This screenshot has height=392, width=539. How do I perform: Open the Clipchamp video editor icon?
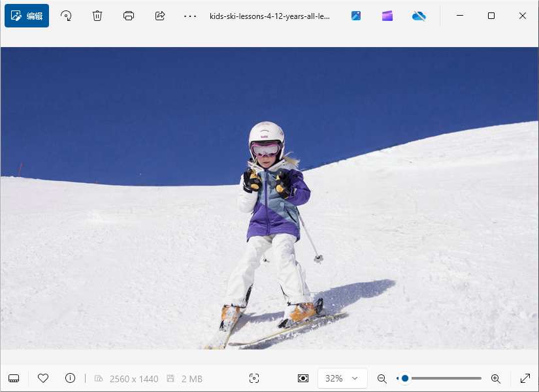[387, 16]
